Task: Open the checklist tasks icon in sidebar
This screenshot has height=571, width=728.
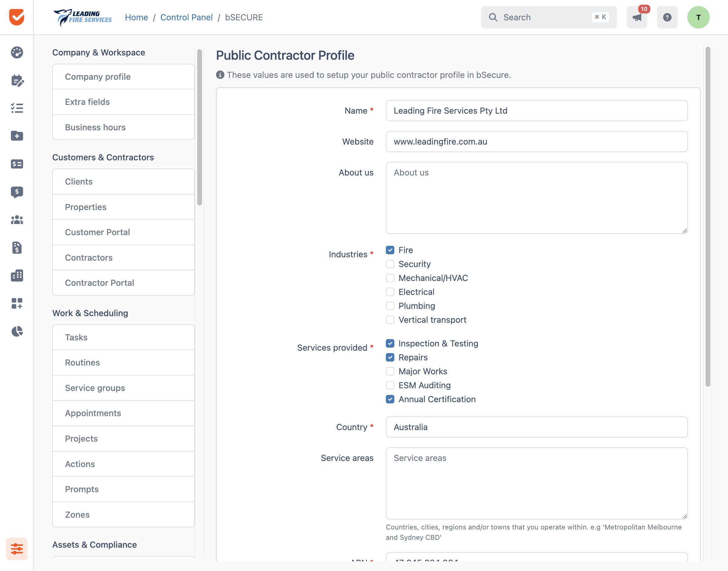Action: pyautogui.click(x=17, y=108)
